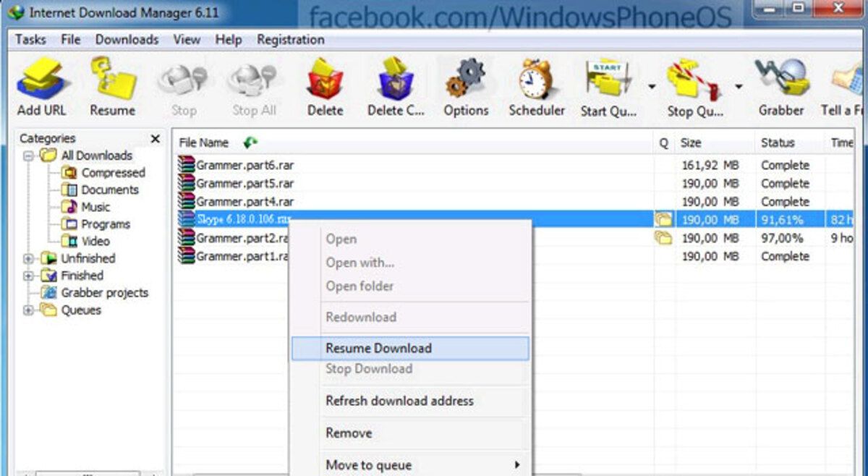Click queue folder icon in 97,00% row
Image resolution: width=868 pixels, height=476 pixels.
click(663, 237)
